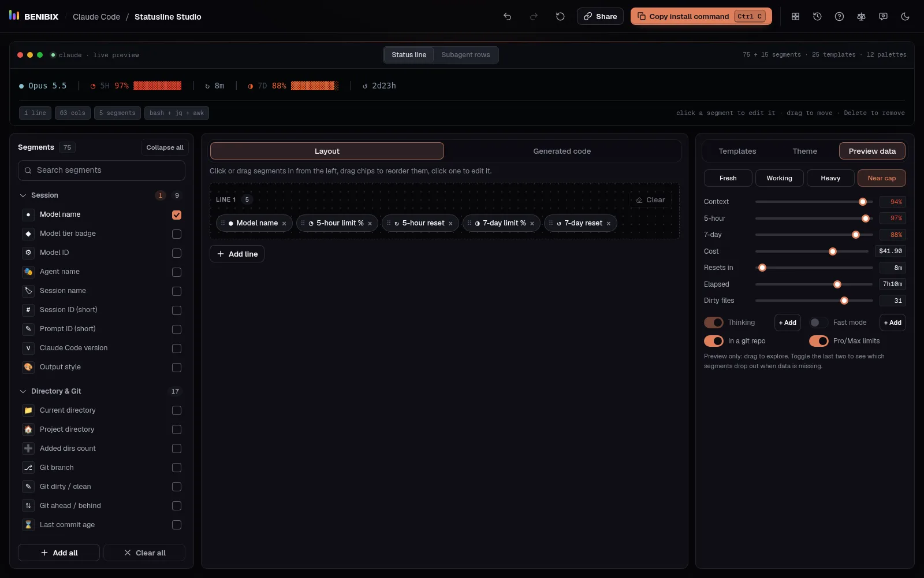Select the Fresh preset
Screen dimensions: 924x578
click(728, 178)
